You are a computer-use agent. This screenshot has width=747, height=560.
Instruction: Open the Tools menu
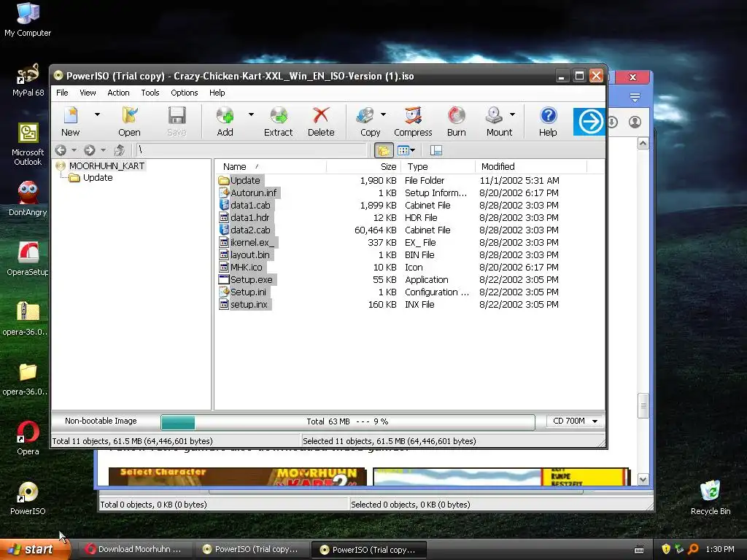150,93
